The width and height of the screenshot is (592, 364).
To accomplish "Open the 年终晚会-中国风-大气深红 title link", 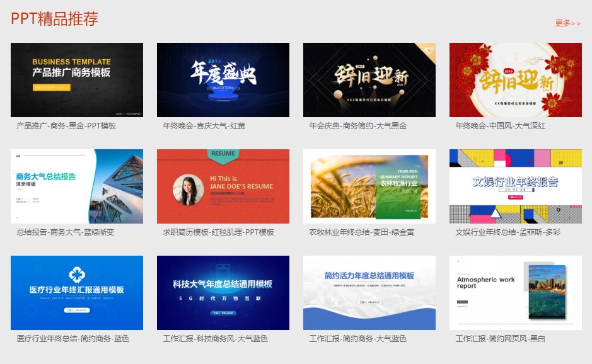I will [x=500, y=126].
